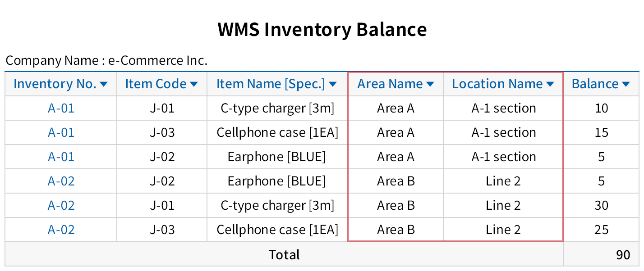Screen dimensions: 644x271
Task: Expand the Item Code filter arrow
Action: (194, 84)
